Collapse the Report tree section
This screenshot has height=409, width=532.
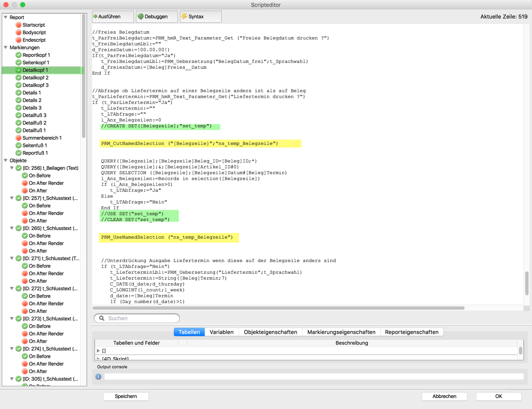click(6, 18)
